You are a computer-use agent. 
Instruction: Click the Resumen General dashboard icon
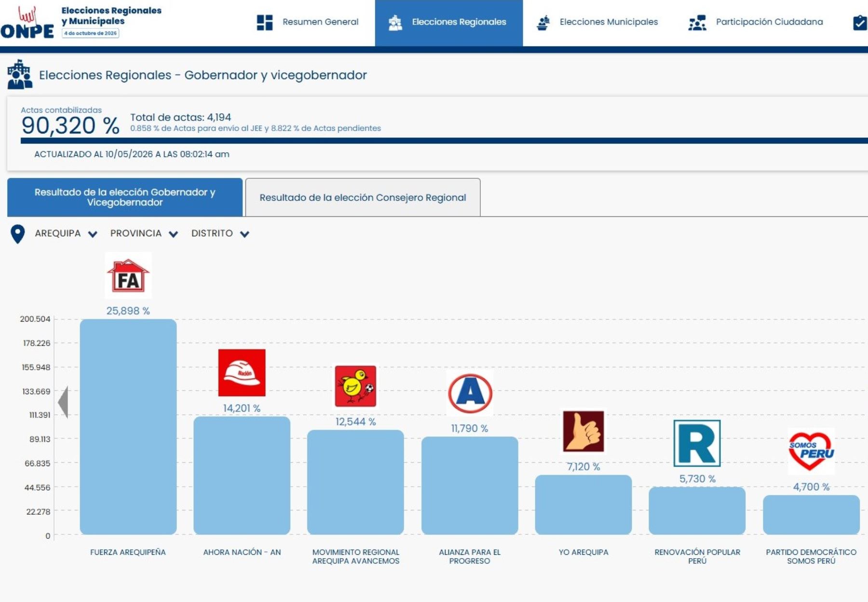[265, 22]
